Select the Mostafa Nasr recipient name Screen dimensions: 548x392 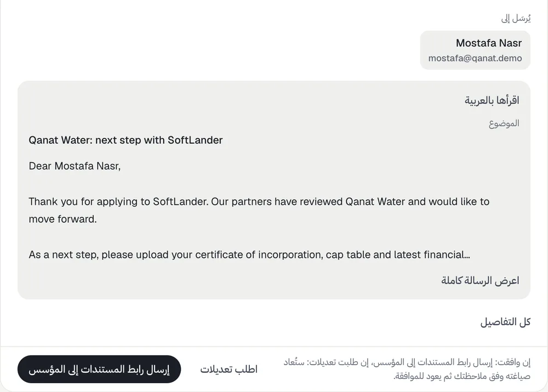coord(489,43)
